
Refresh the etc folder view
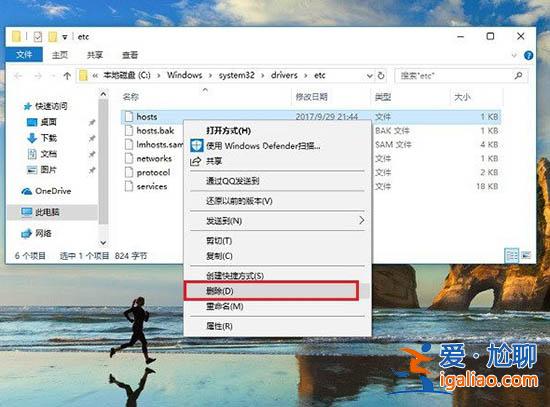381,75
